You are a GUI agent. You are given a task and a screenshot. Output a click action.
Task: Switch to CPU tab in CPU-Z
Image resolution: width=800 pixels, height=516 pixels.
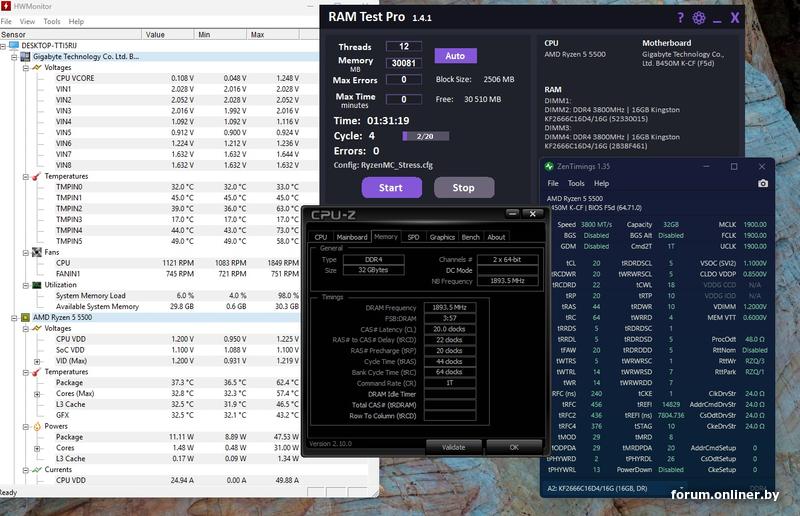tap(321, 237)
